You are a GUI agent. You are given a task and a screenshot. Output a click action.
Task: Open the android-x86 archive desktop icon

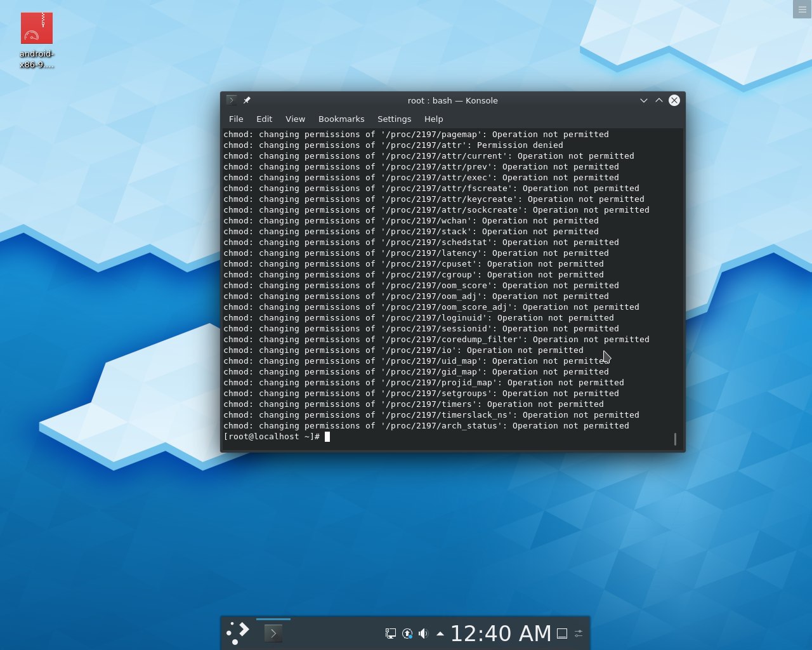click(37, 41)
